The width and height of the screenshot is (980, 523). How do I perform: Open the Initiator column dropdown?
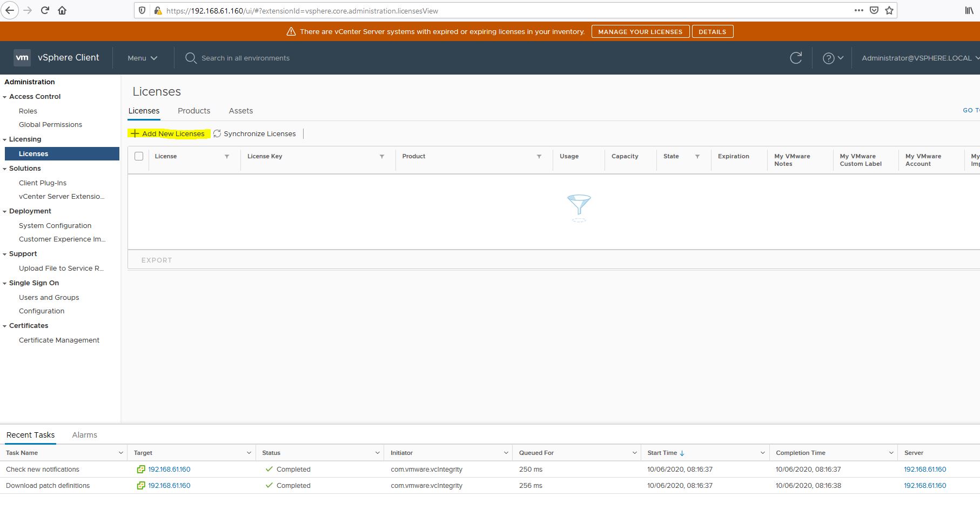click(506, 453)
